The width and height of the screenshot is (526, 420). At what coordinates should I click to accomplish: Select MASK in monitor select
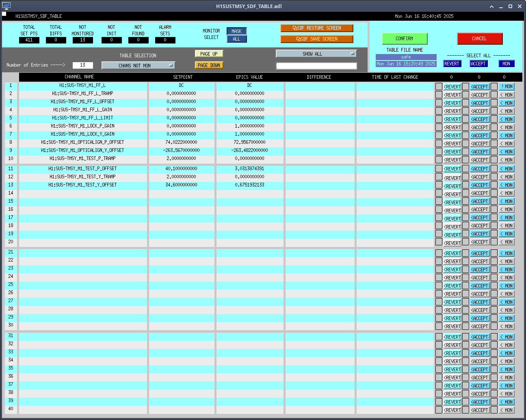tap(237, 31)
